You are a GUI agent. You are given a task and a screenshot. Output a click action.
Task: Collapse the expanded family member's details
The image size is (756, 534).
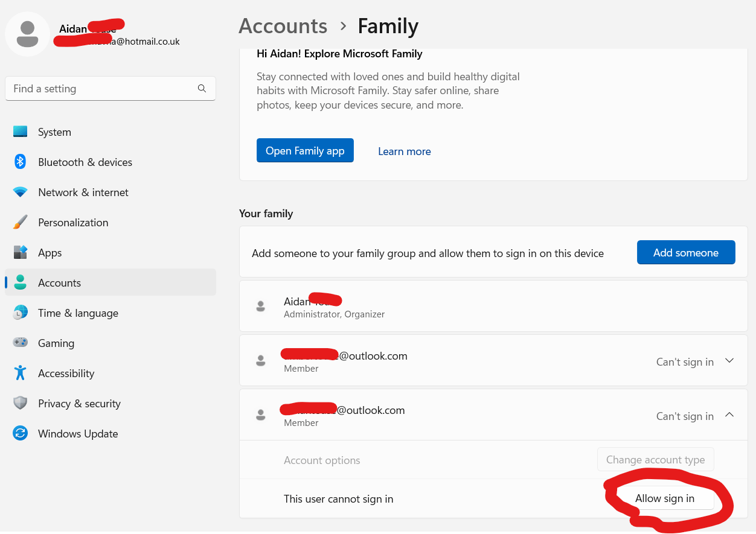coord(729,415)
